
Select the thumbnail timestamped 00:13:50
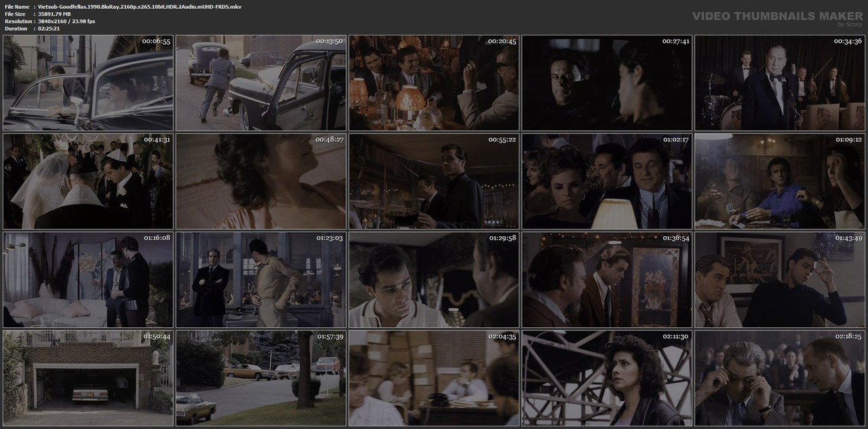(261, 83)
